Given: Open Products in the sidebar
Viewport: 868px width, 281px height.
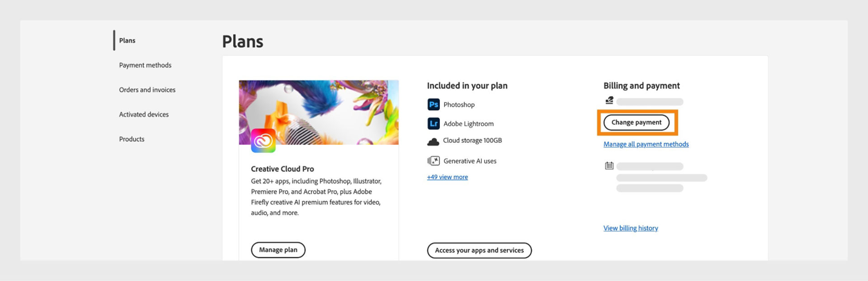Looking at the screenshot, I should click(132, 139).
